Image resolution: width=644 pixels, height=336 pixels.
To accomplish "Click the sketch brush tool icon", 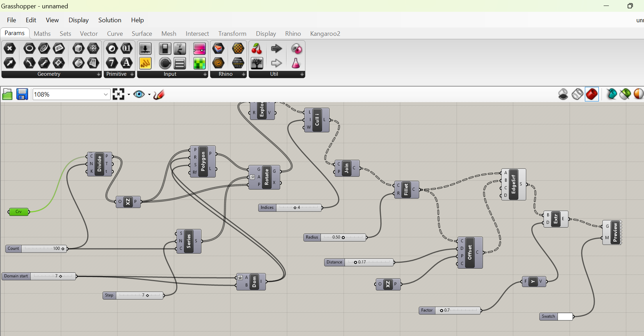I will 159,95.
